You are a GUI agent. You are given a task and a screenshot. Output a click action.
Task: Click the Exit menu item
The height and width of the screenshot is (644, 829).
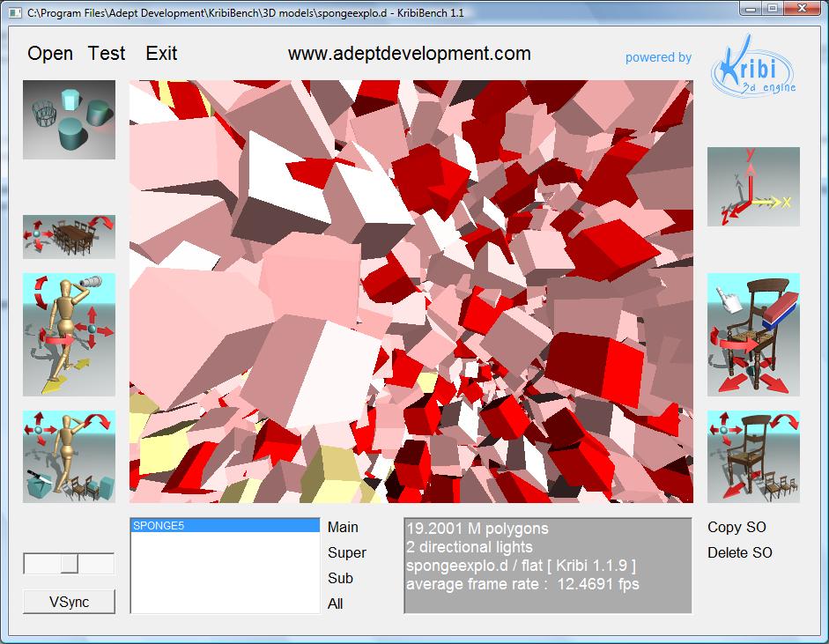pos(161,54)
